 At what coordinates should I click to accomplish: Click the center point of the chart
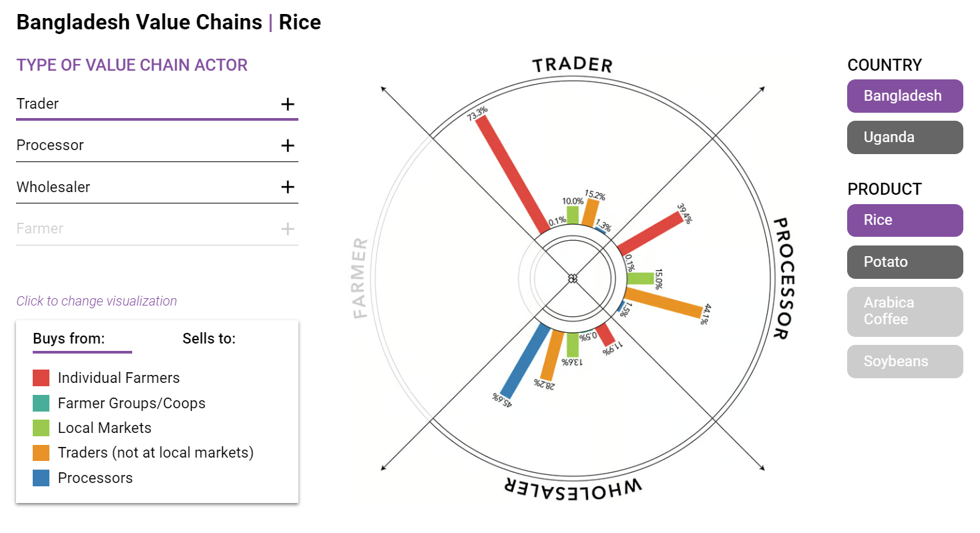click(x=572, y=278)
